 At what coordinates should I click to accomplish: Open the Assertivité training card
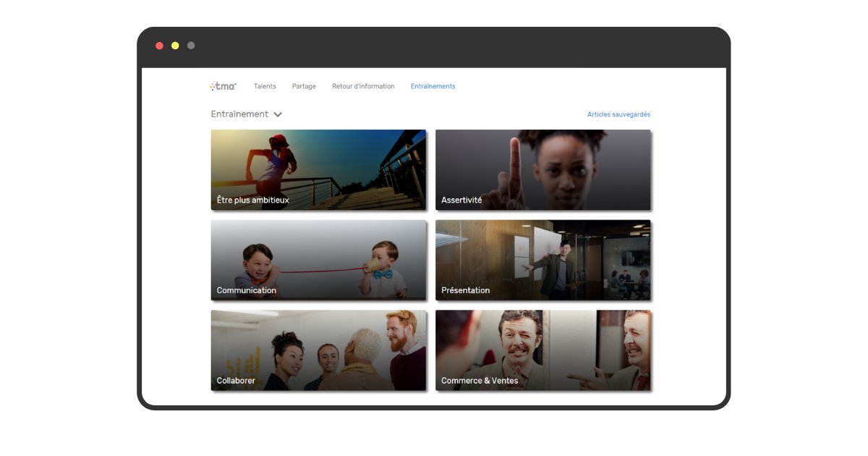(x=542, y=170)
